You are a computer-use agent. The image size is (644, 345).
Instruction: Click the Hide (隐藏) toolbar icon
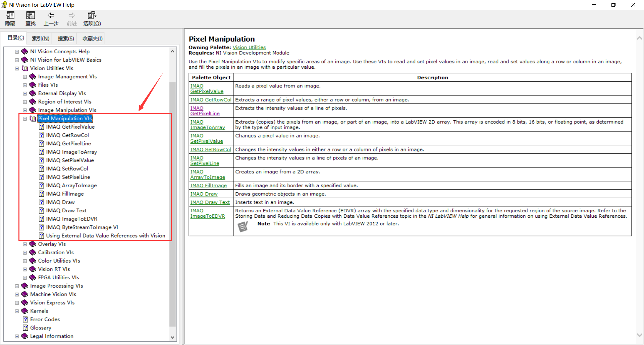coord(10,15)
